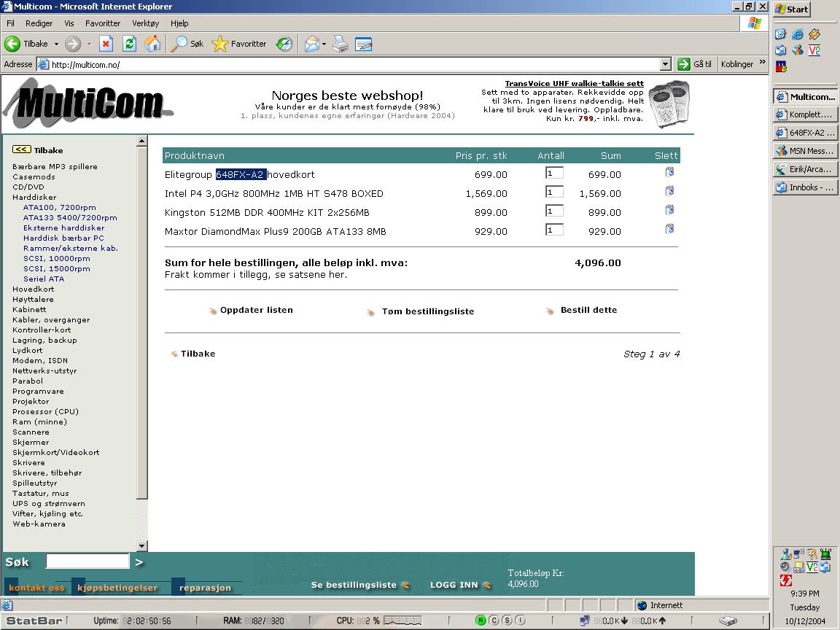Click the reparasjon button
The height and width of the screenshot is (630, 840).
205,588
